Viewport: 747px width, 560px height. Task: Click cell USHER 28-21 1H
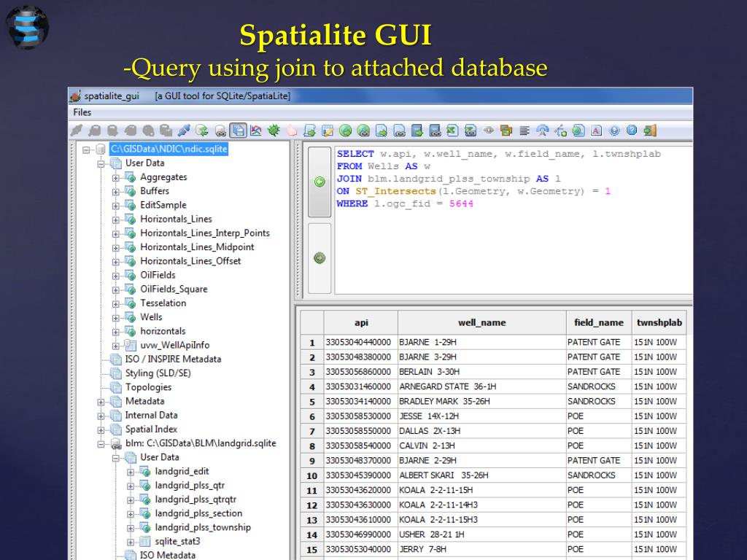click(x=482, y=534)
